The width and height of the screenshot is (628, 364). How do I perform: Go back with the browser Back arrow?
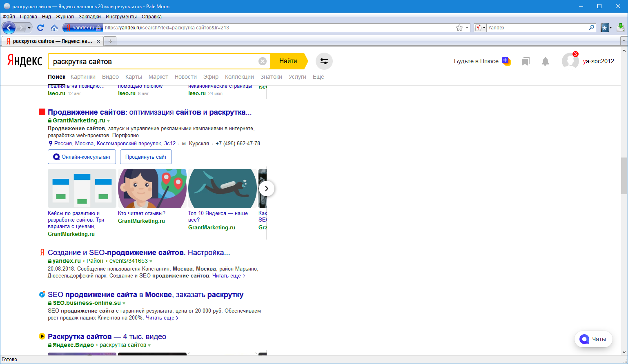click(x=9, y=28)
